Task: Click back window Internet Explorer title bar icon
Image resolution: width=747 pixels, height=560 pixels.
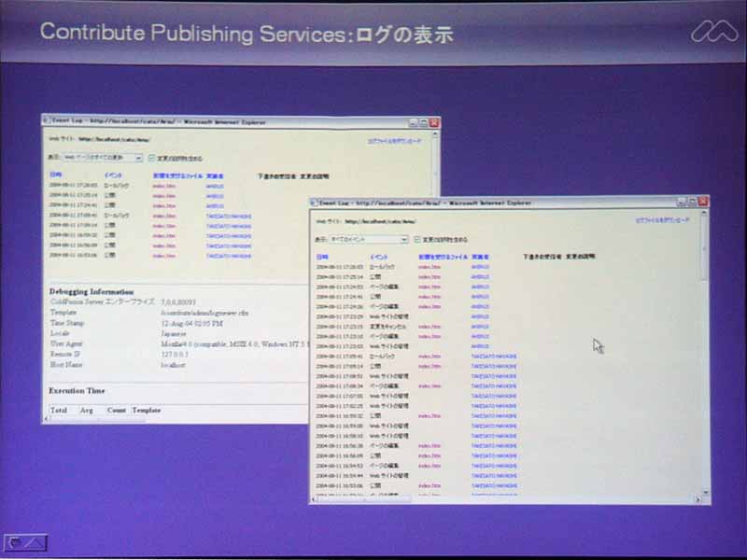Action: 47,120
